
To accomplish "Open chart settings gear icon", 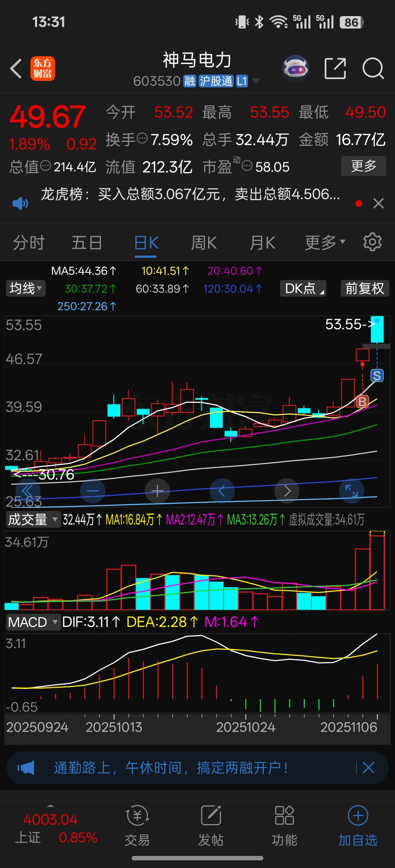I will pyautogui.click(x=372, y=242).
